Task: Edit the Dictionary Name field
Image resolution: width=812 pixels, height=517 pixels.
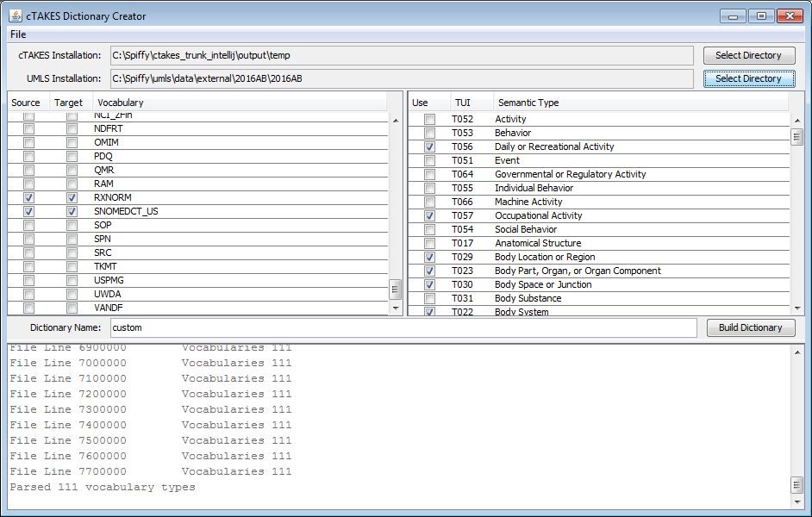Action: [403, 327]
